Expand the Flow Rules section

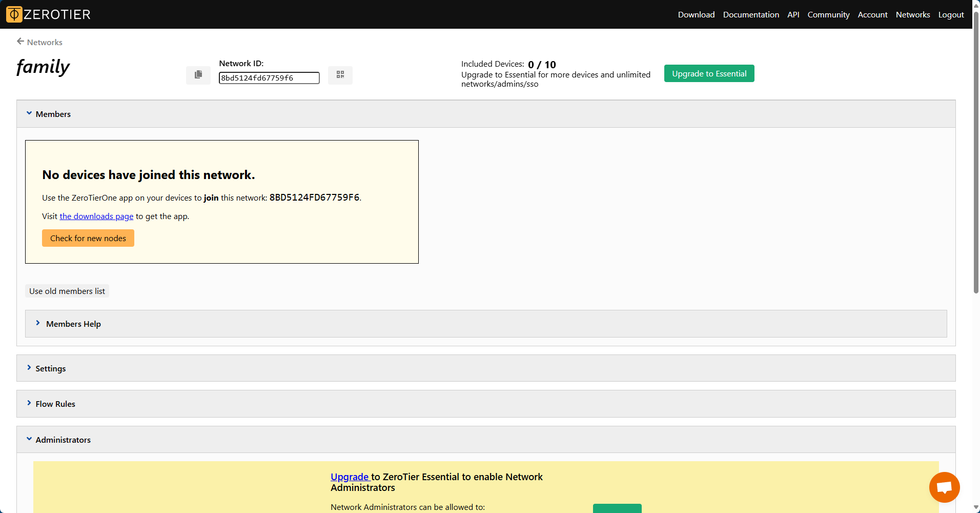click(x=486, y=404)
